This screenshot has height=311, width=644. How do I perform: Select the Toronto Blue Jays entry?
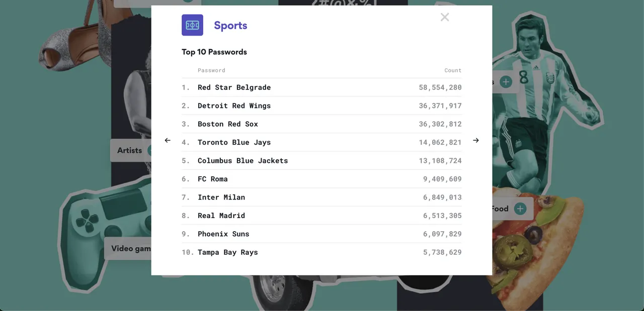point(321,142)
